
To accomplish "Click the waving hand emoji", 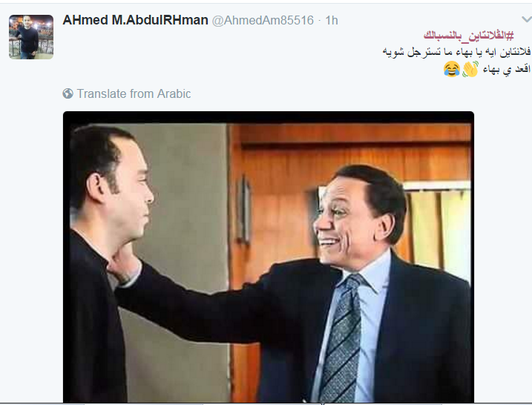I will tap(470, 69).
